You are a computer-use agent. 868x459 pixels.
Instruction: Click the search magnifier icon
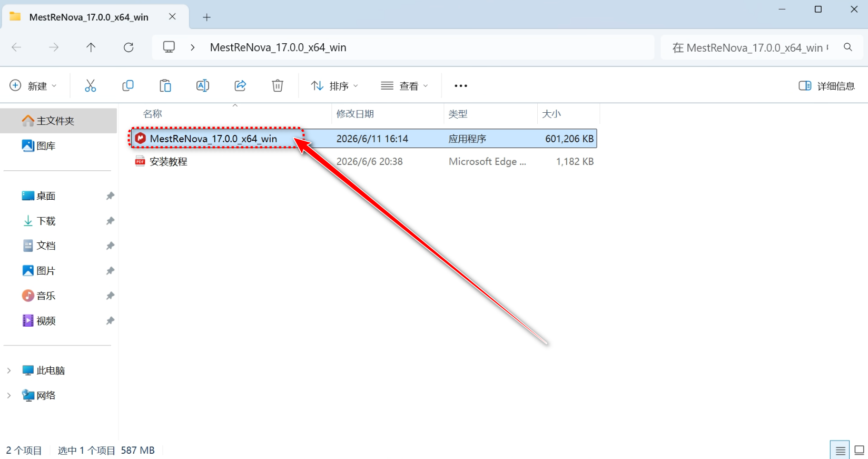point(848,47)
